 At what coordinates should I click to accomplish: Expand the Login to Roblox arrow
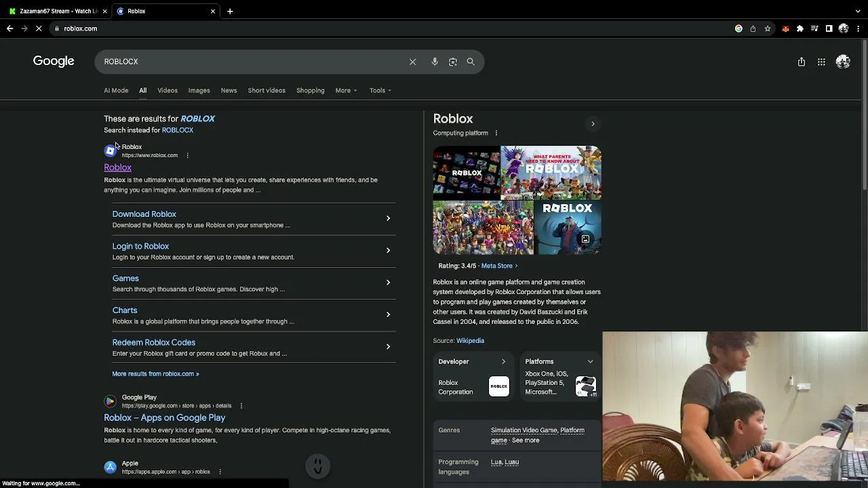388,250
